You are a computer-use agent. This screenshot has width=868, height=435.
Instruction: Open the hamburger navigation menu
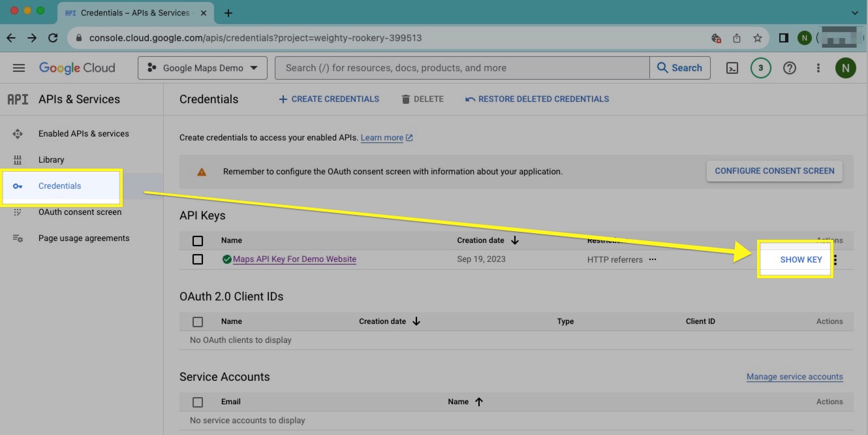click(19, 68)
